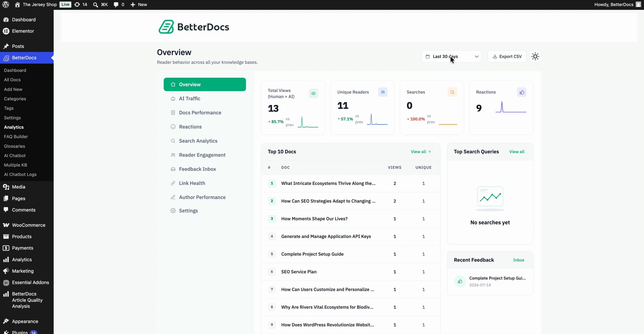Click the Reactions thumbs-up icon
This screenshot has height=334, width=644.
pos(521,92)
